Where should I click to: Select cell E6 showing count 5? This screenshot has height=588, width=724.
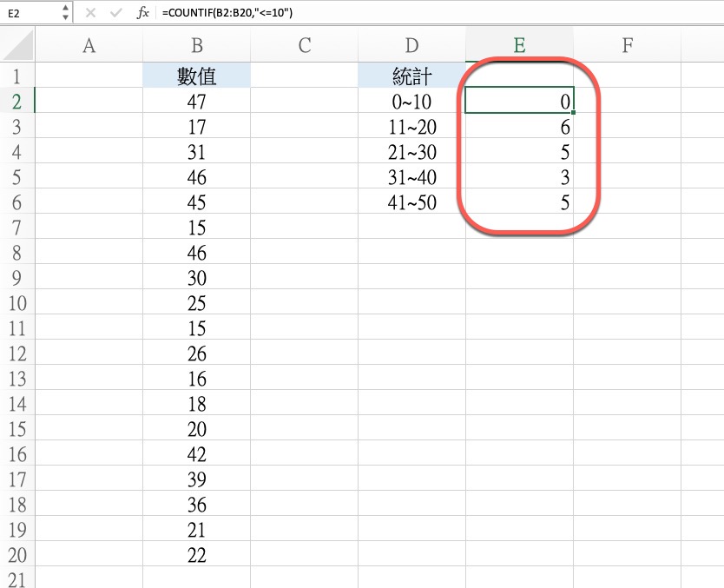coord(519,201)
